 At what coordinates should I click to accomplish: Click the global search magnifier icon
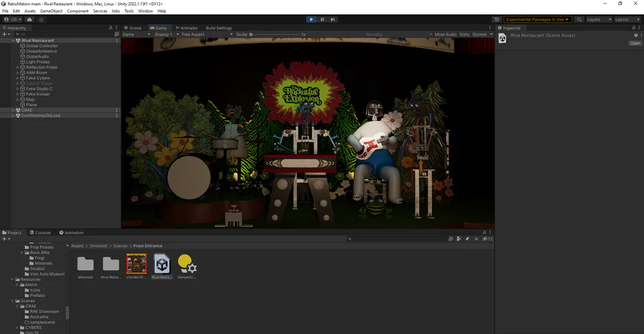(x=579, y=19)
